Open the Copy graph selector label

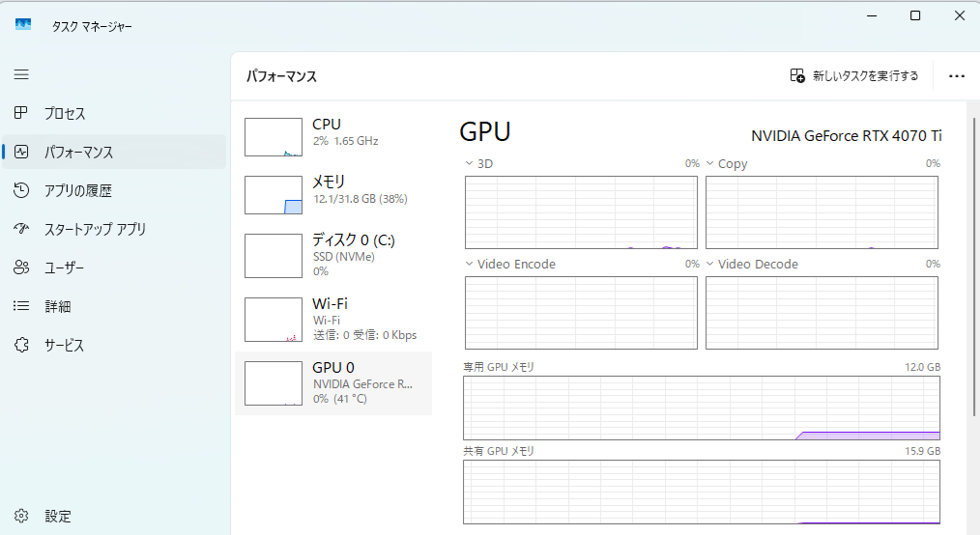pos(733,163)
